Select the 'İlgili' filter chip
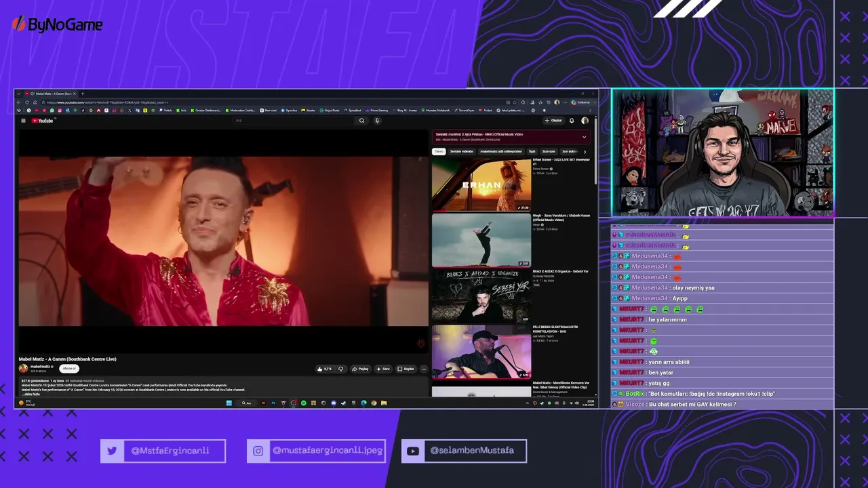The image size is (868, 488). (x=532, y=151)
